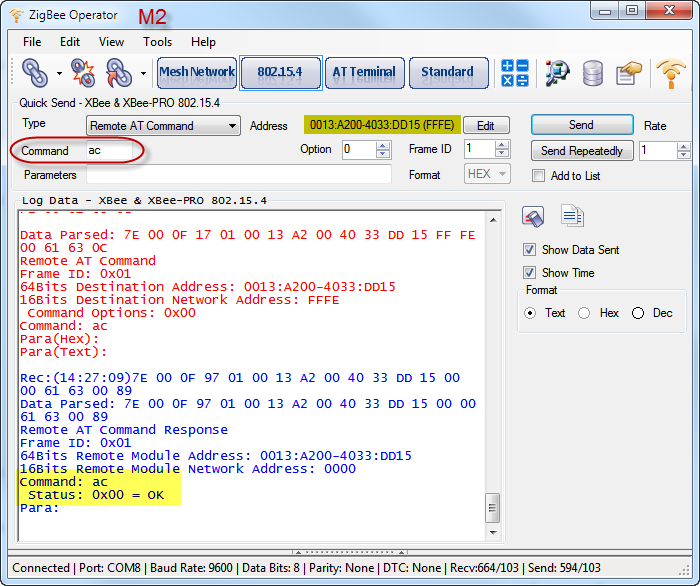Click the ZigBee Operator title bar icon
The image size is (700, 586).
(16, 16)
